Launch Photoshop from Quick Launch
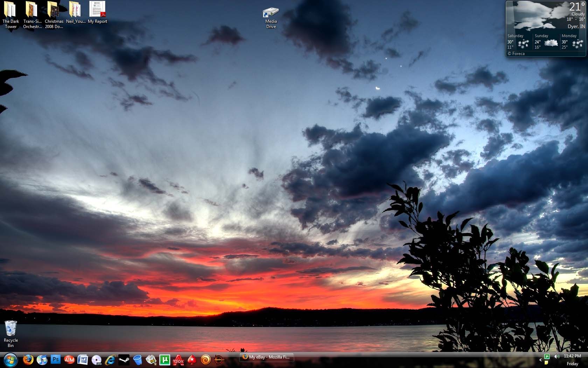This screenshot has height=368, width=588. (x=55, y=360)
